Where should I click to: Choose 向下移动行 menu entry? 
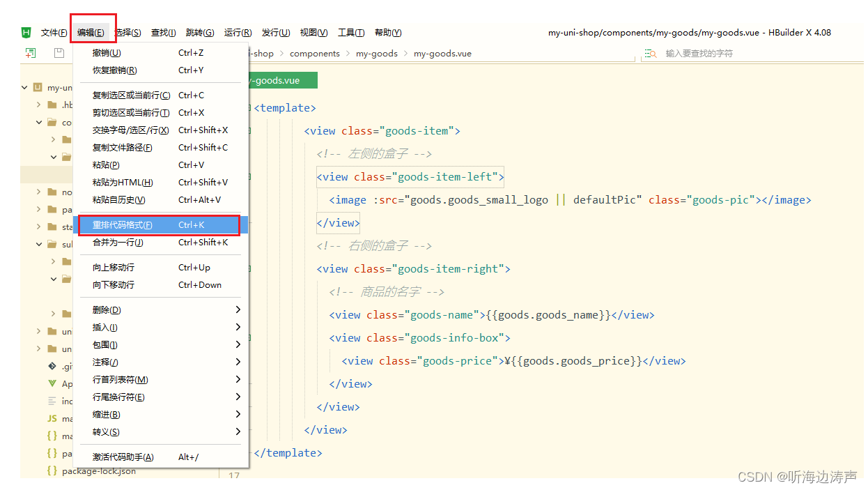[160, 285]
